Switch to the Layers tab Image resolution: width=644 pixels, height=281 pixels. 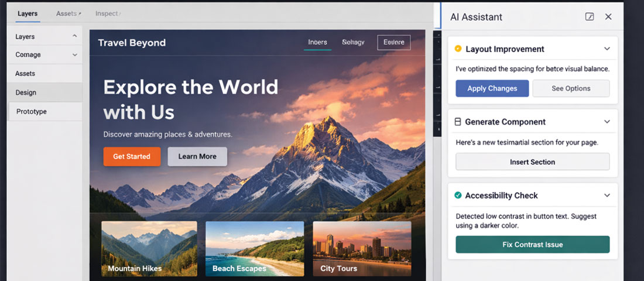[x=28, y=13]
